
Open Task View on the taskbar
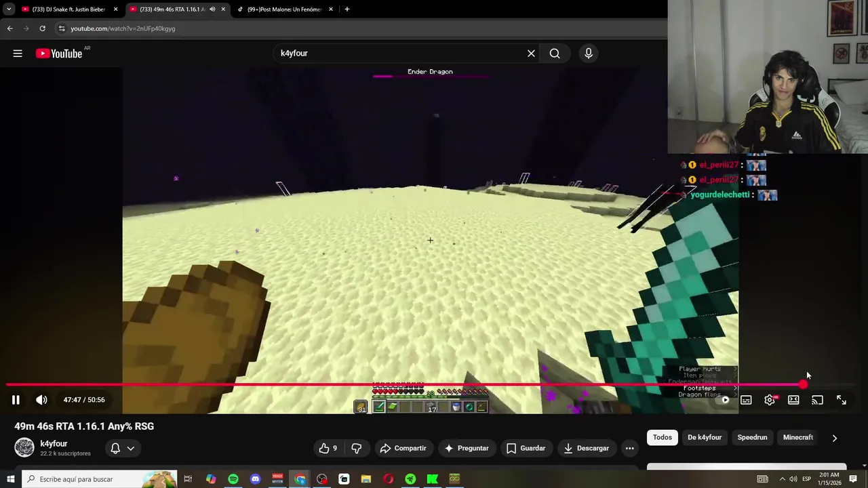(188, 479)
